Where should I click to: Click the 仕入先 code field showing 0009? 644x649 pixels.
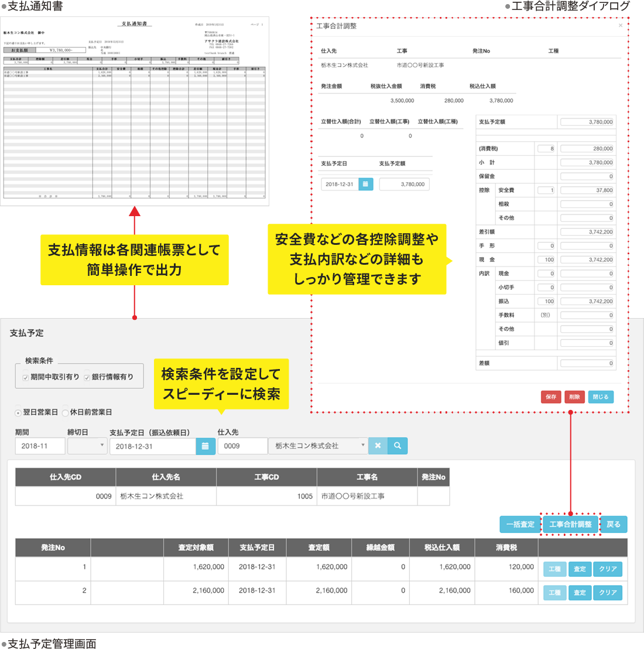243,446
